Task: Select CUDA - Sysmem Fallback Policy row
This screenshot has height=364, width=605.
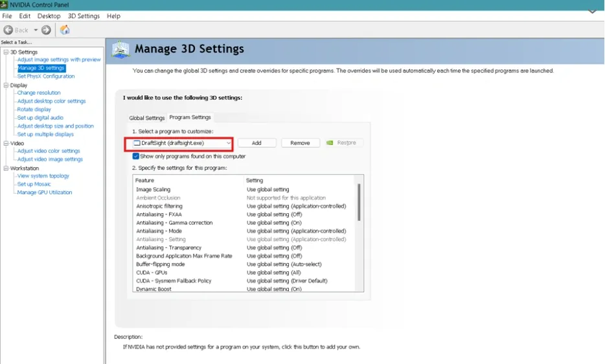Action: (x=244, y=281)
